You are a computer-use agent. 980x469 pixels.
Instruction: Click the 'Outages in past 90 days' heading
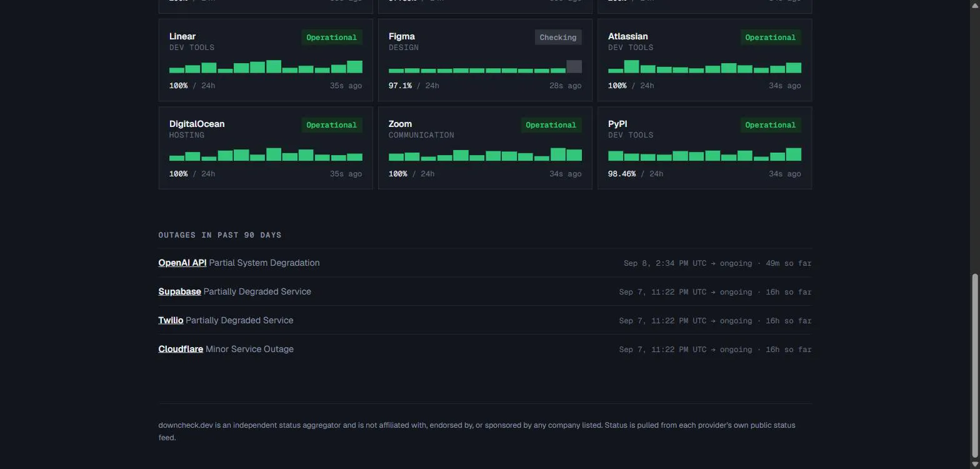(220, 235)
